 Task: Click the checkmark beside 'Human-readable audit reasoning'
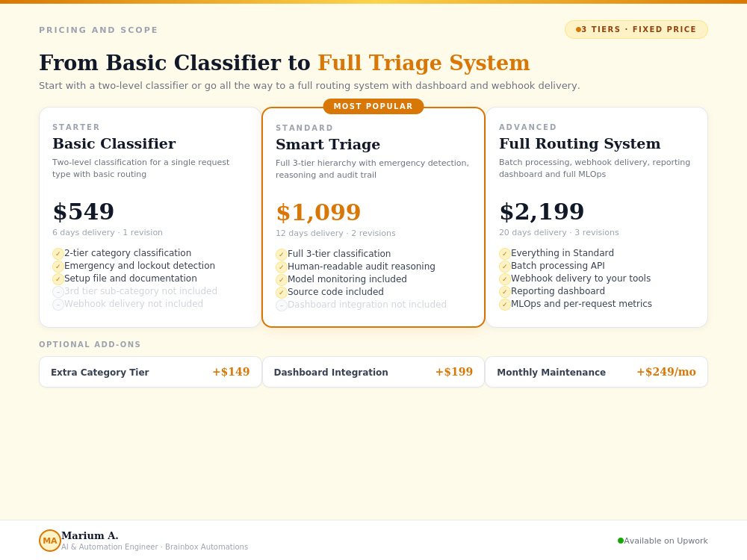282,267
